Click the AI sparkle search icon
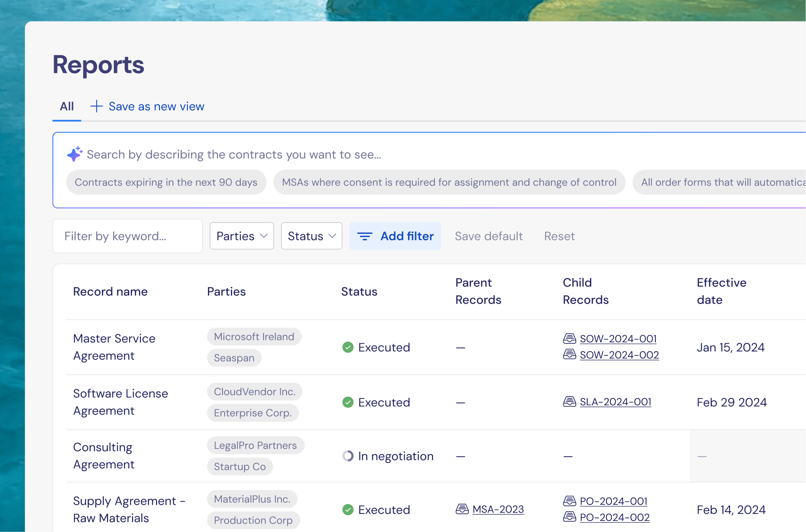Screen dimensions: 806x532 tap(74, 154)
